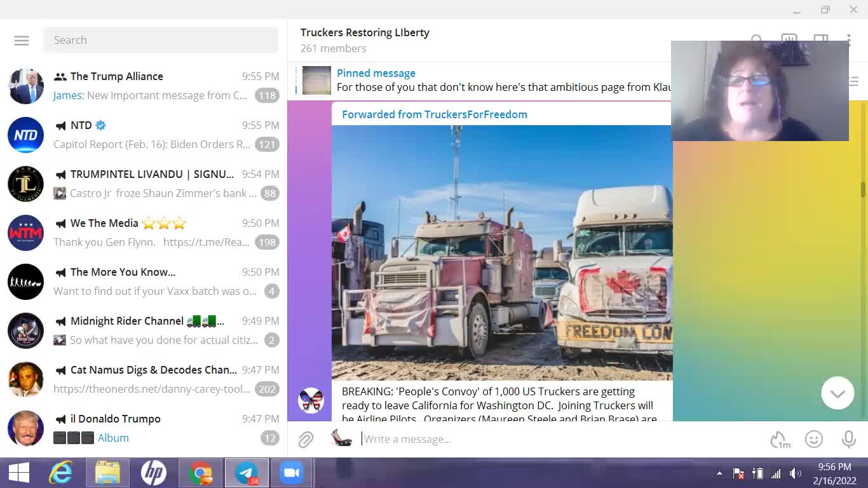This screenshot has height=488, width=868.
Task: Click the NTD verified badge
Action: pyautogui.click(x=100, y=125)
